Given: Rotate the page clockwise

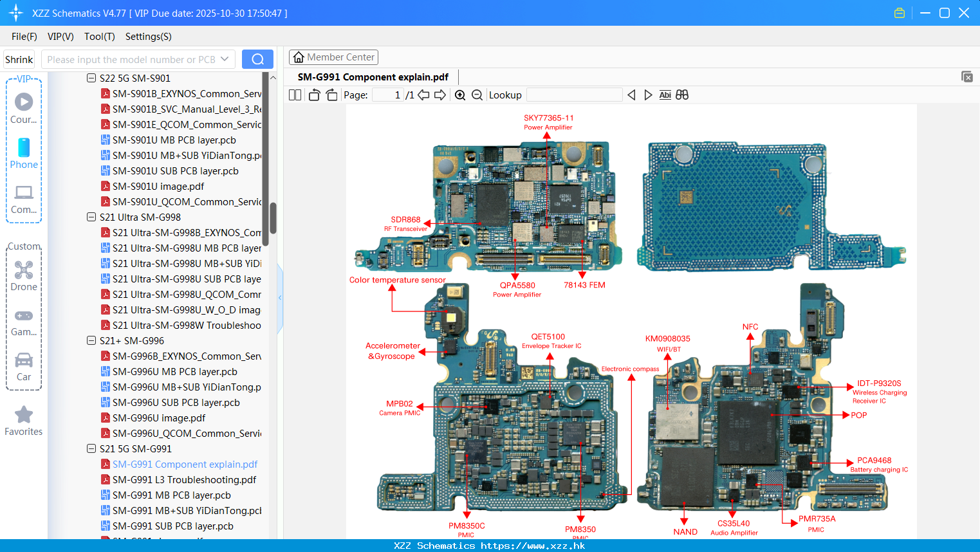Looking at the screenshot, I should click(331, 95).
